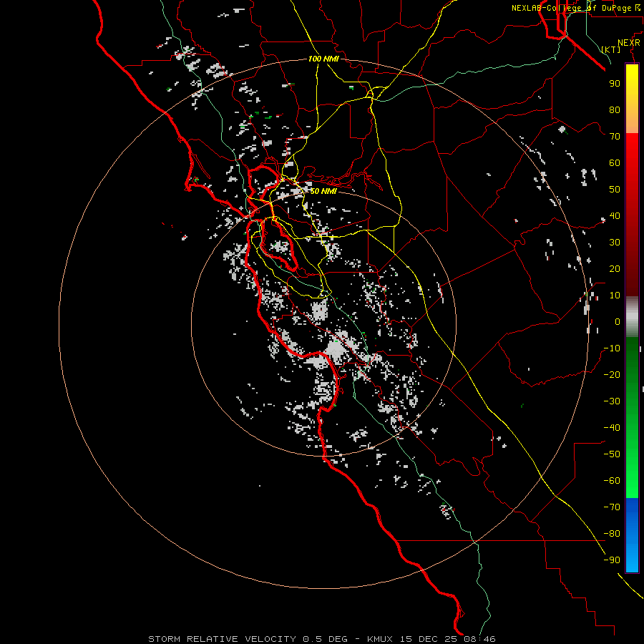This screenshot has height=644, width=644.
Task: Select the 80 value on velocity scale
Action: (615, 109)
